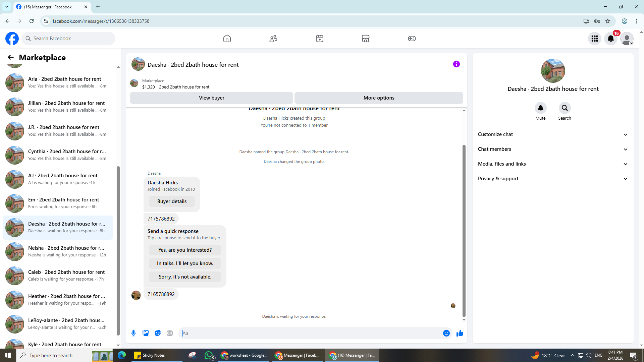Viewport: 644px width, 362px height.
Task: Click the View buyer button
Action: pos(211,98)
